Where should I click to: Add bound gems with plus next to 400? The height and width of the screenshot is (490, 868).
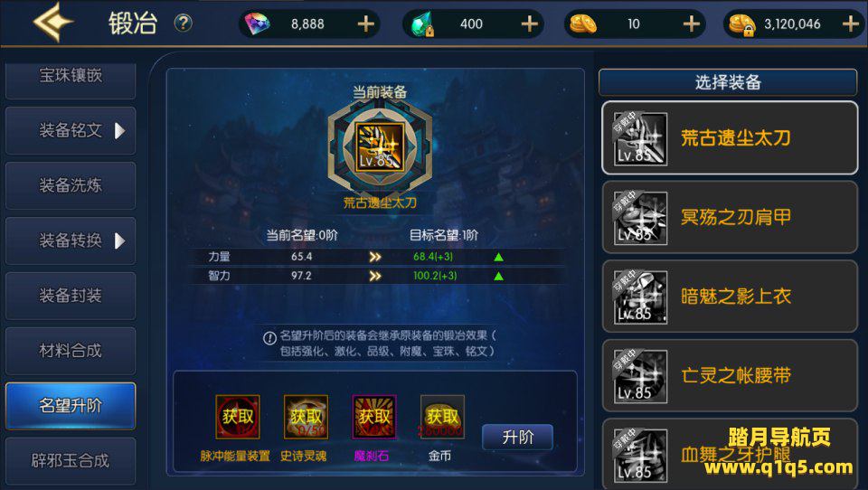pyautogui.click(x=529, y=24)
